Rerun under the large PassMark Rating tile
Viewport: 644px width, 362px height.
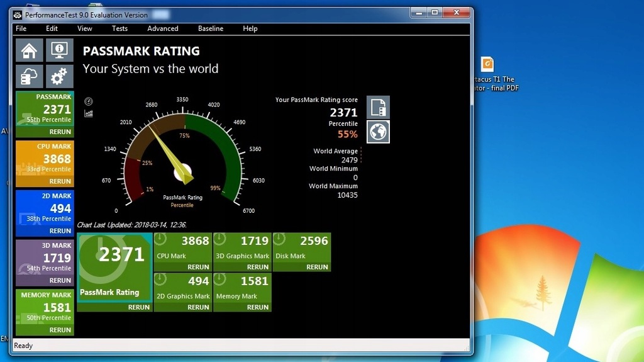(139, 307)
